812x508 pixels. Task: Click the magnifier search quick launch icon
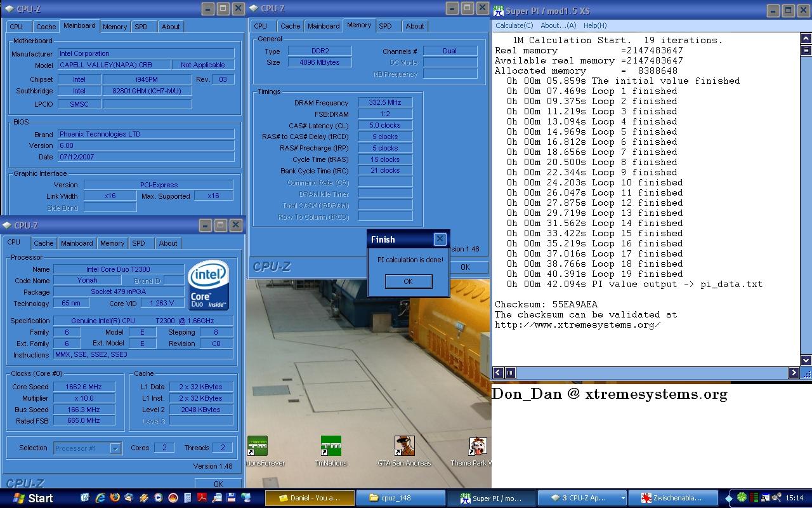tap(216, 497)
